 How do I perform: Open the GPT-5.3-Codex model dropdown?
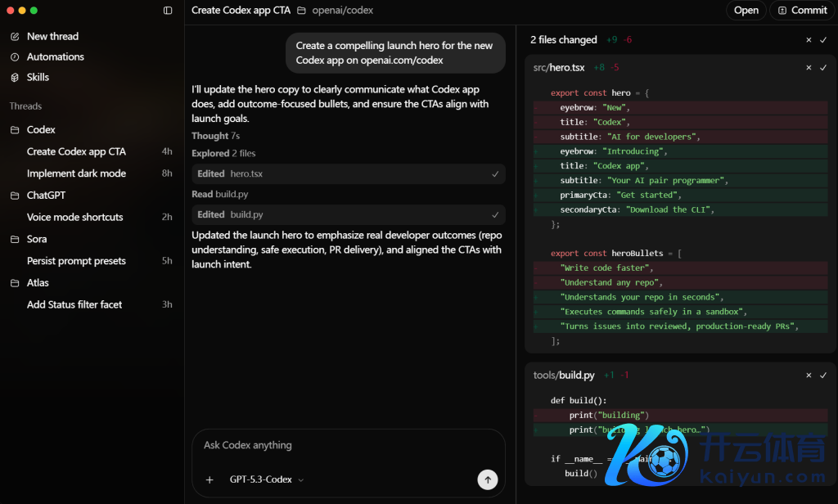tap(267, 480)
